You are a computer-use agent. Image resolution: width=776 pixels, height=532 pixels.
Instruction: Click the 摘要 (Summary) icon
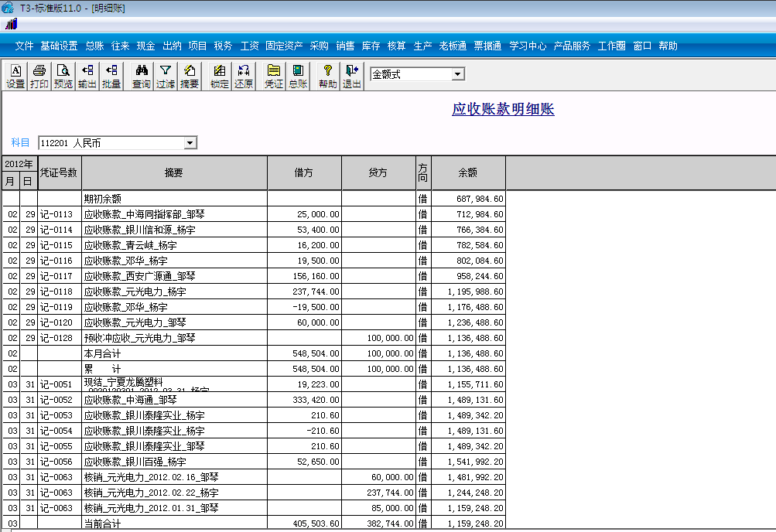[188, 75]
